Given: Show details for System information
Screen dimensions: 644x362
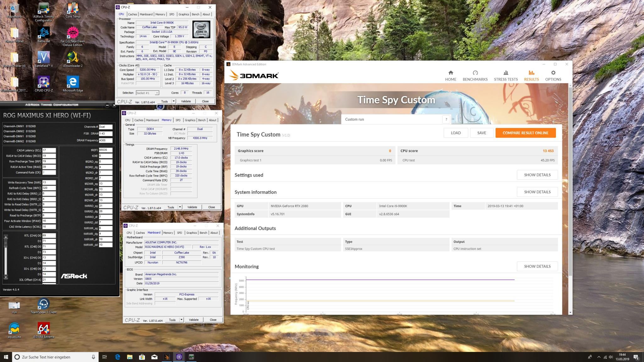Looking at the screenshot, I should [537, 192].
